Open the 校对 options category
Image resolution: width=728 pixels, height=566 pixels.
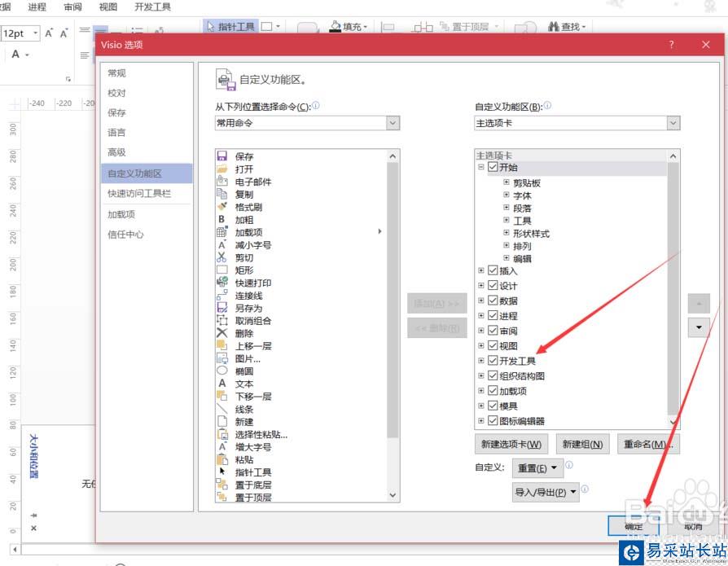(x=116, y=93)
